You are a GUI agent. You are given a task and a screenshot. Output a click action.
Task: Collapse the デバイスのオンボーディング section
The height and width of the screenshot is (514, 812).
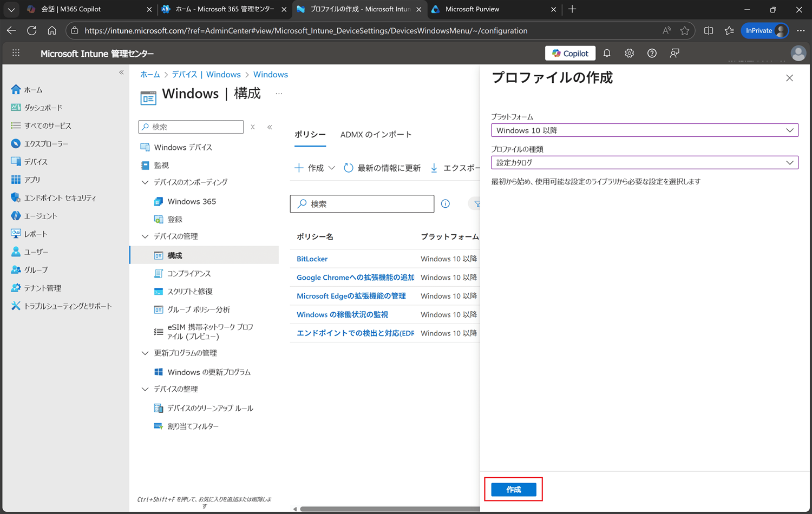(x=145, y=182)
